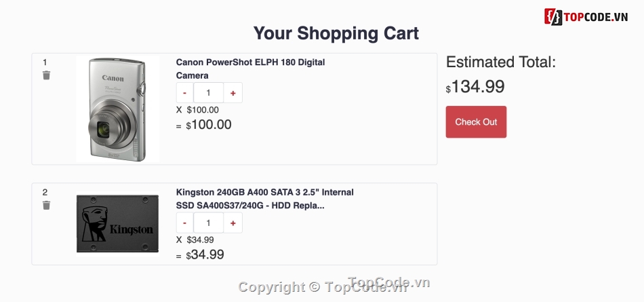Open the Canon camera product image
Image resolution: width=644 pixels, height=302 pixels.
(117, 109)
